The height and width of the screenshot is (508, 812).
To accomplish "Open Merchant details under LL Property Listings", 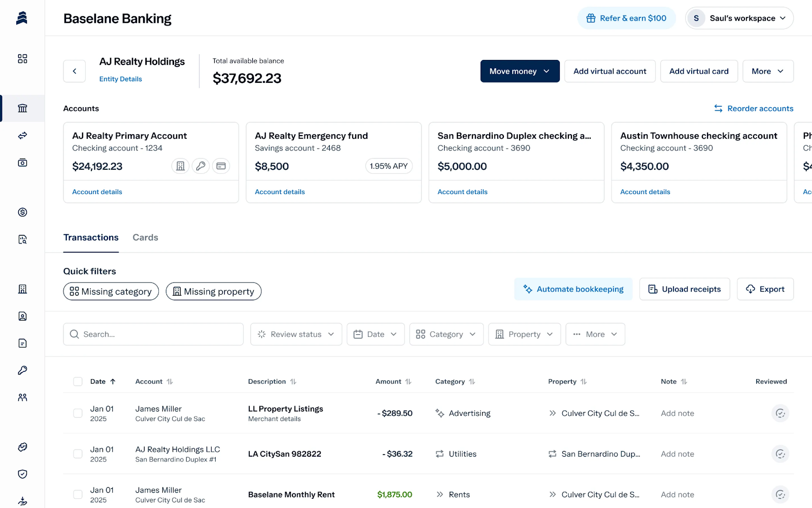I will click(x=274, y=419).
